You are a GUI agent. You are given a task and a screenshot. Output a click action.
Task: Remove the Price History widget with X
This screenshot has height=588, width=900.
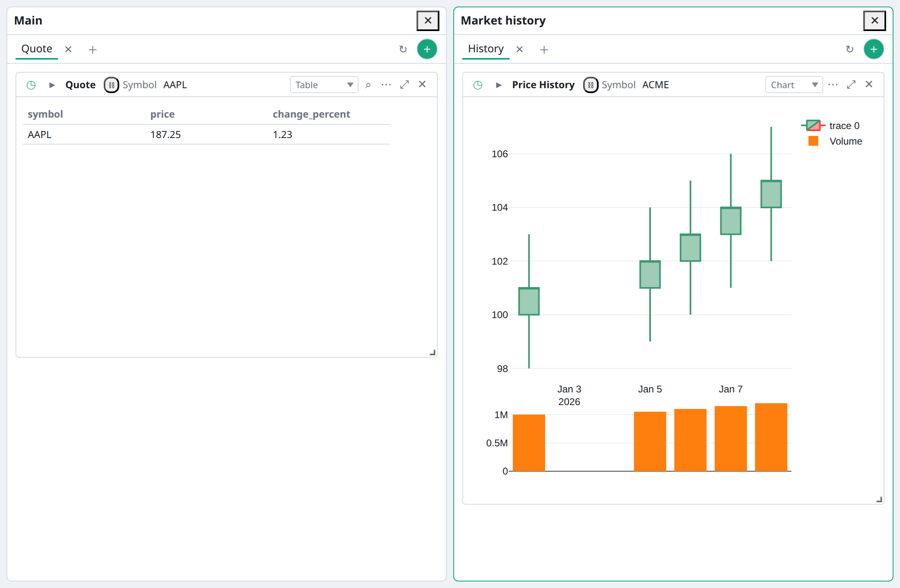869,84
